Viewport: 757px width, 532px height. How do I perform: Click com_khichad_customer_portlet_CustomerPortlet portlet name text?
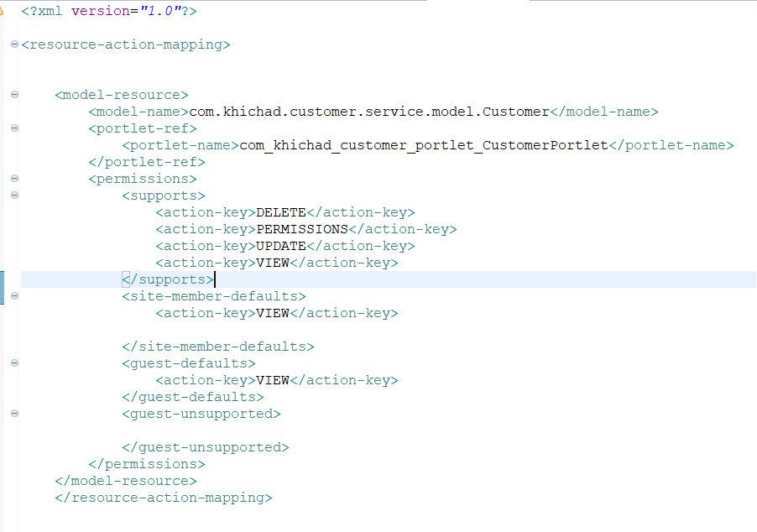point(424,145)
